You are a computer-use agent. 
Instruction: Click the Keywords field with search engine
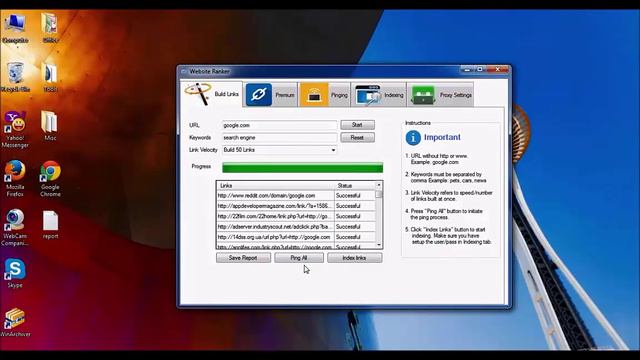280,138
